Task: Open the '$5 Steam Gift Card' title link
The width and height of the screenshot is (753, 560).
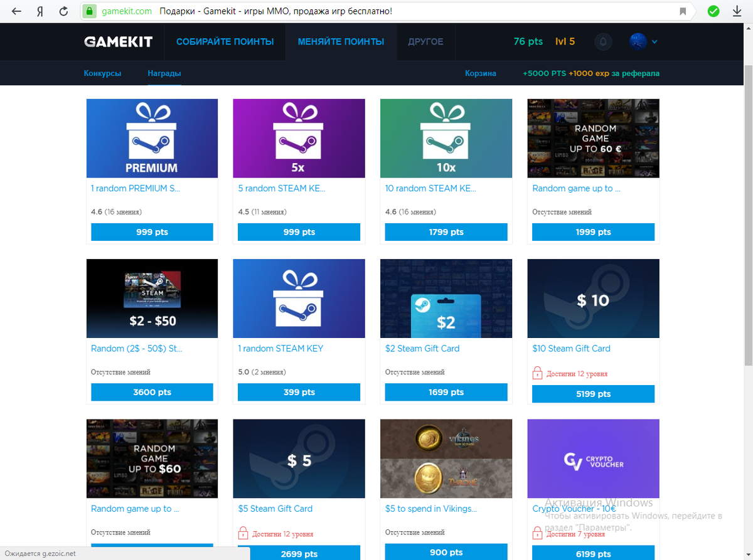Action: pyautogui.click(x=275, y=509)
